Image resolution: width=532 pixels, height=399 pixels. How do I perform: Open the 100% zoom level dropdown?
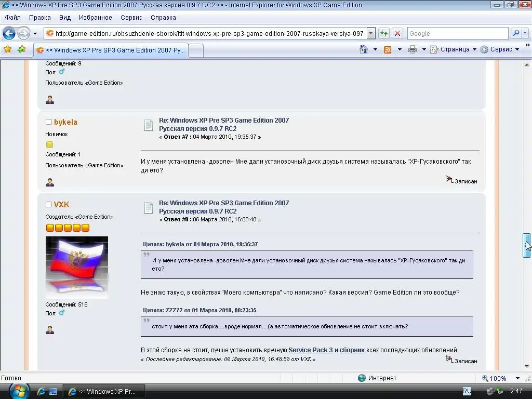click(517, 378)
